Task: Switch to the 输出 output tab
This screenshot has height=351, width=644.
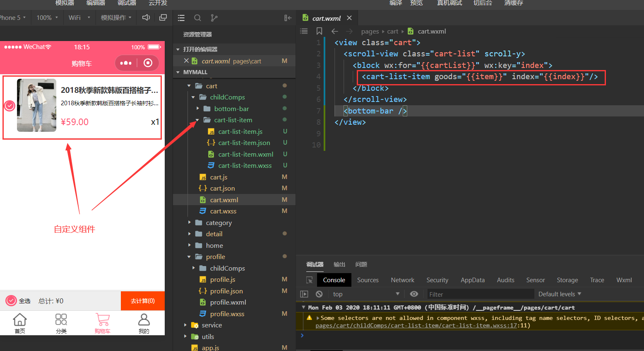Action: point(339,264)
